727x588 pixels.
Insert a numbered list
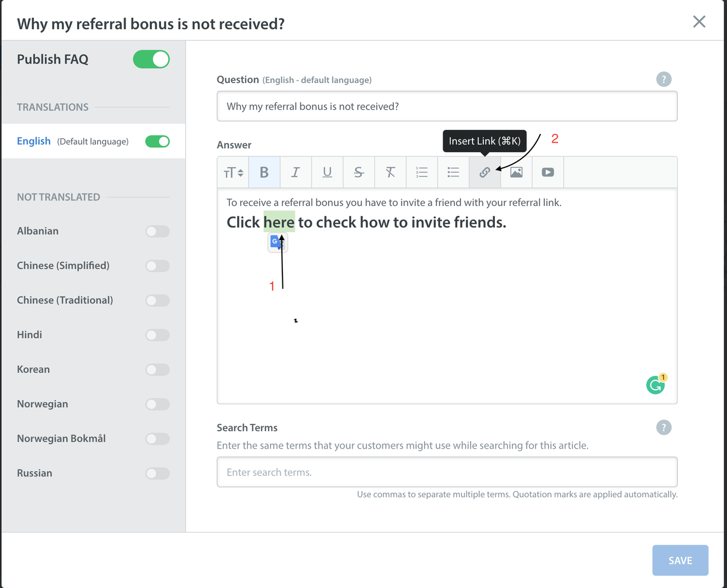[x=422, y=172]
